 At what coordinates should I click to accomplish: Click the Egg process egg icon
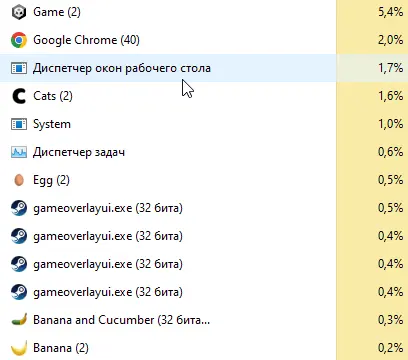pos(19,180)
